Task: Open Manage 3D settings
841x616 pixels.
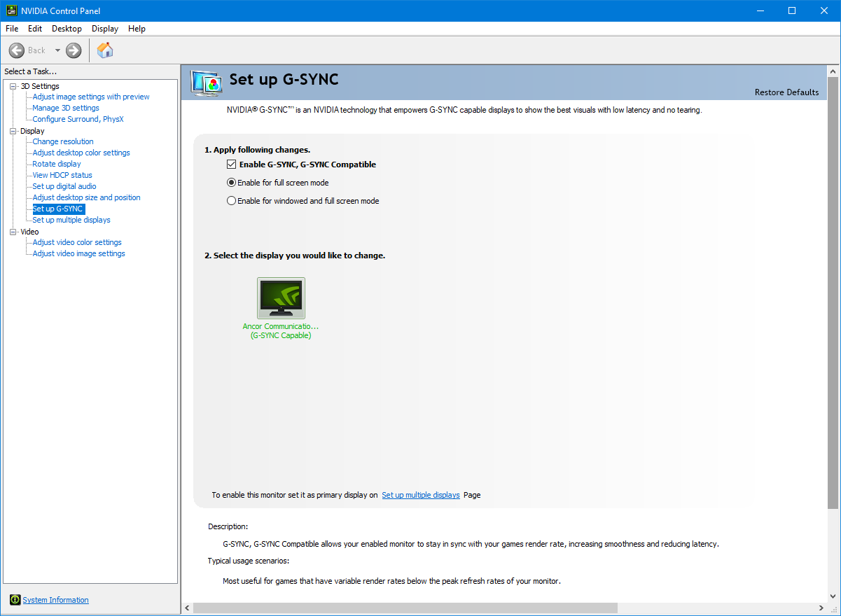Action: (x=66, y=108)
